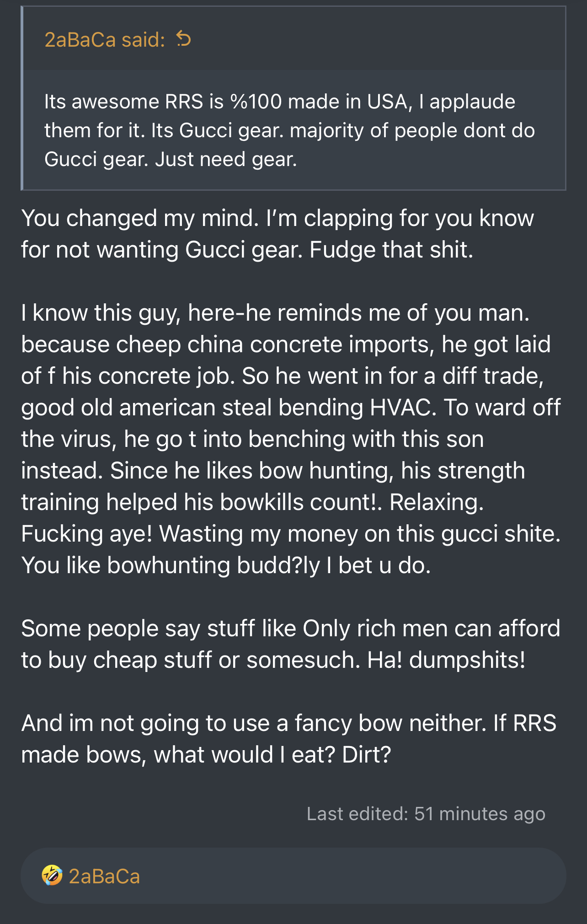Click the word "applaude" in the quoted text
The width and height of the screenshot is (587, 924).
pyautogui.click(x=472, y=102)
